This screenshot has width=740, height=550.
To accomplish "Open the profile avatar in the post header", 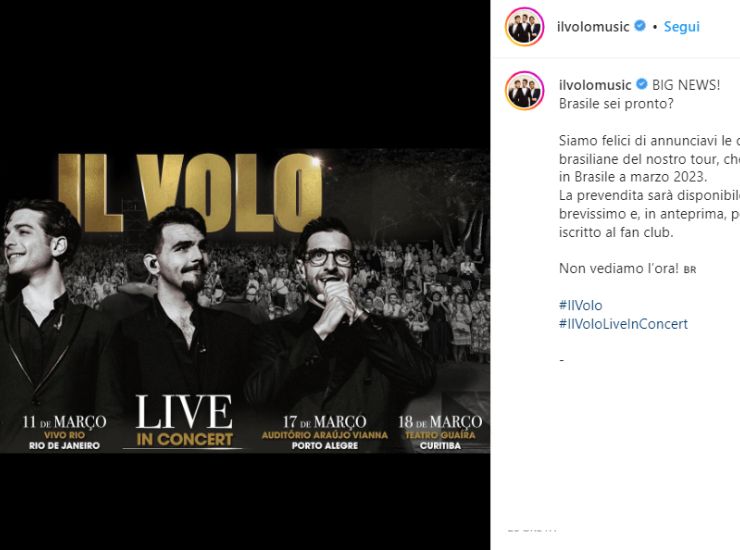I will coord(524,27).
